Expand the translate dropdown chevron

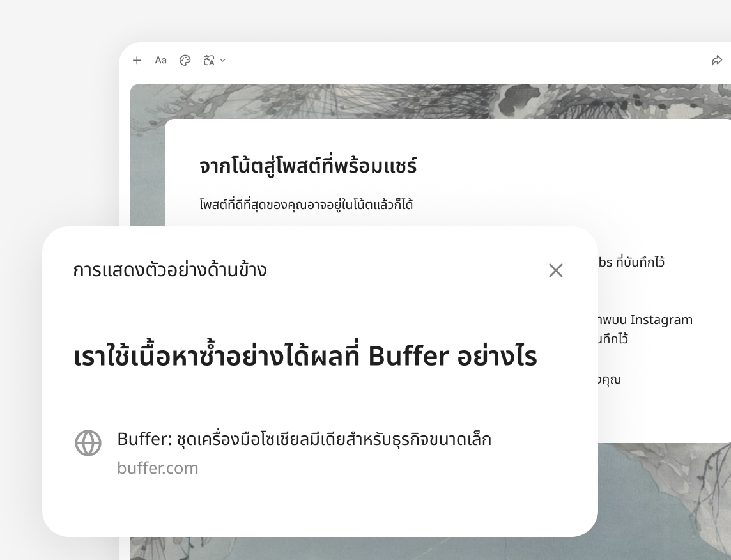(223, 60)
